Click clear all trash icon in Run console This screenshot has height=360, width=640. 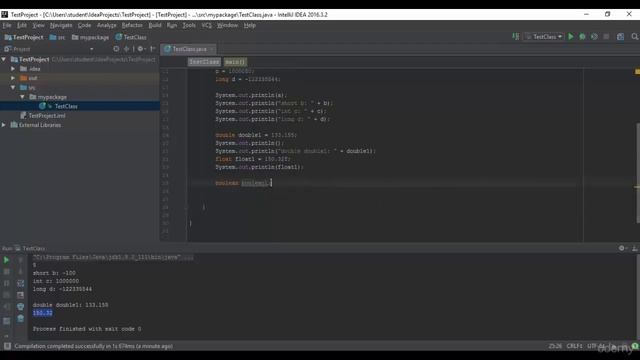(x=20, y=318)
